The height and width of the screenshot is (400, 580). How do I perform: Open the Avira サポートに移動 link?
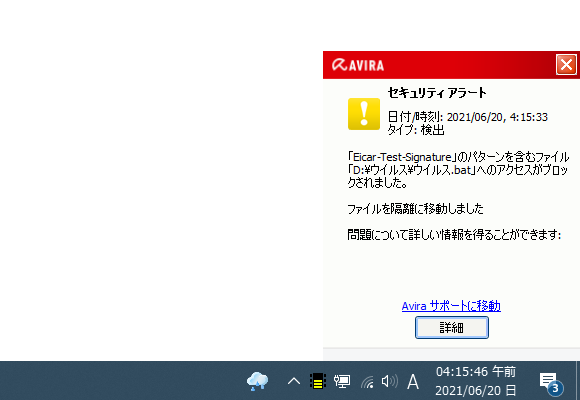click(451, 306)
